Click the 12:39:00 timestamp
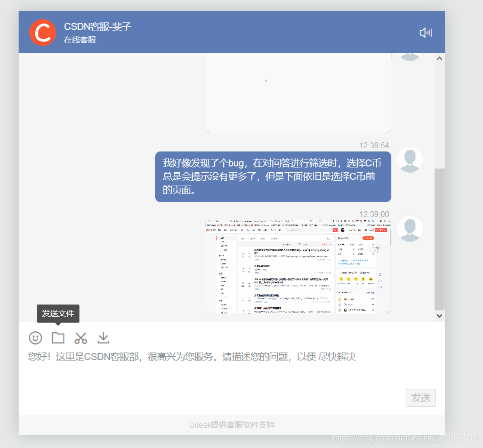Screen dimensions: 483x448 point(374,214)
